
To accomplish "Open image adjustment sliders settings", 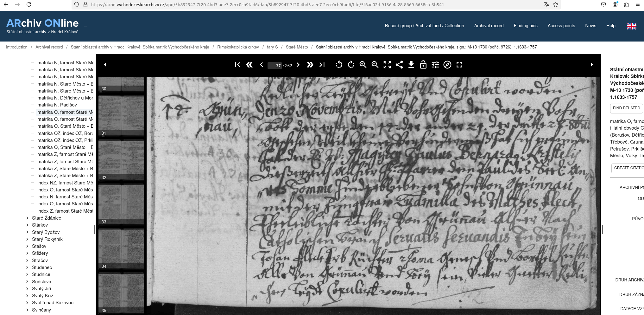I will 435,65.
